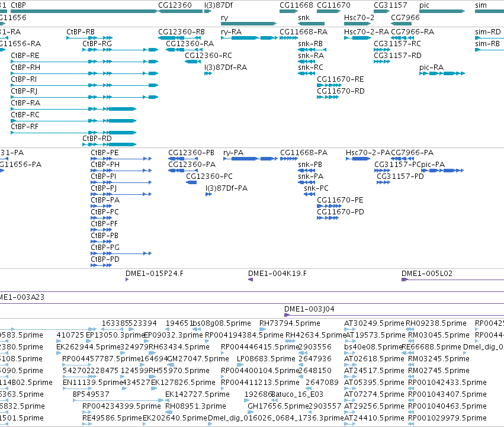Click the ry gene bar

(249, 24)
